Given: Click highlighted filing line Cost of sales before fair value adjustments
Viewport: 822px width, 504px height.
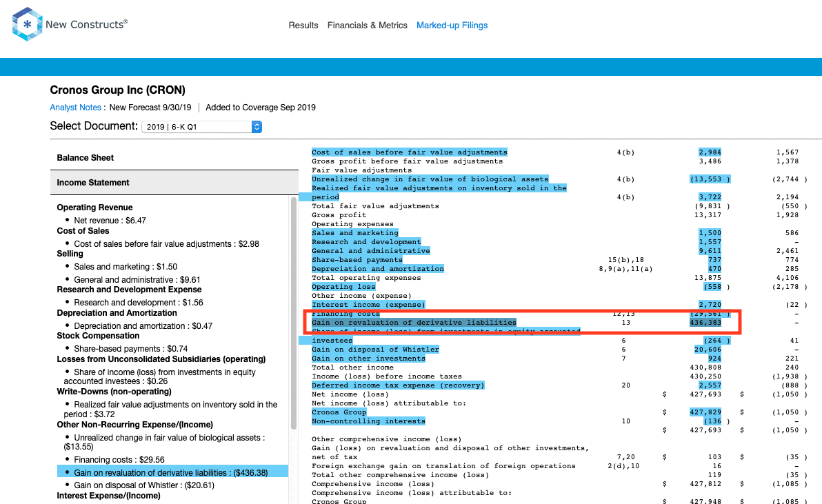Looking at the screenshot, I should tap(410, 152).
